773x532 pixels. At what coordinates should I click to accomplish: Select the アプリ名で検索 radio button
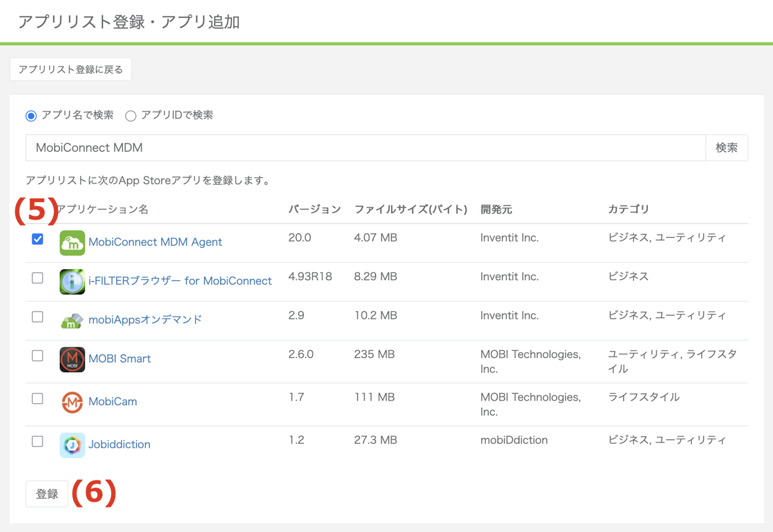[31, 116]
